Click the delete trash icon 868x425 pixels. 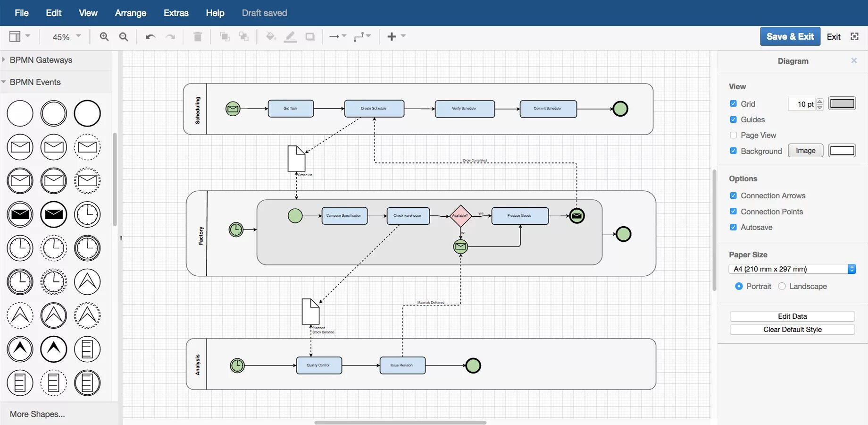198,36
